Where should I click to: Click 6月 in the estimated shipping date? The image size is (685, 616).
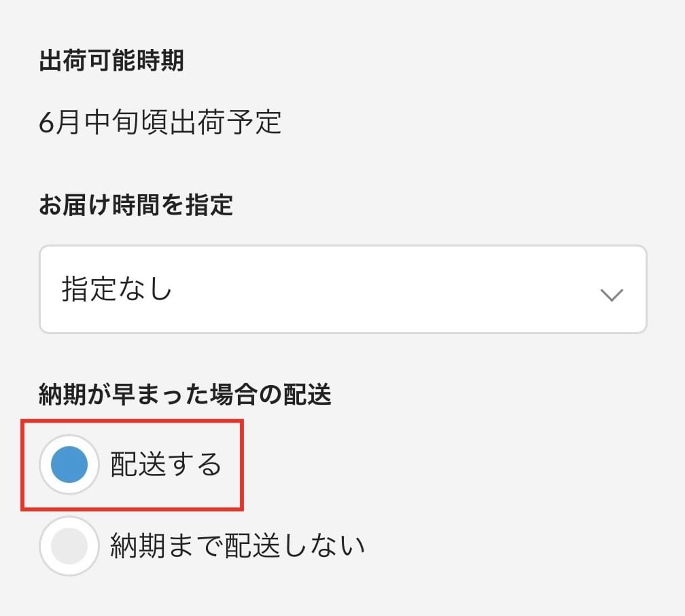(57, 122)
